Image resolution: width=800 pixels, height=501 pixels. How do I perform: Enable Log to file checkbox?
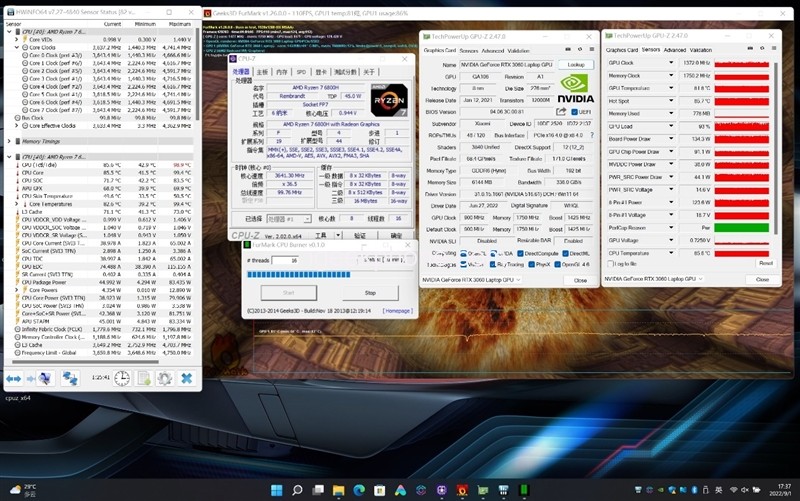[x=610, y=264]
